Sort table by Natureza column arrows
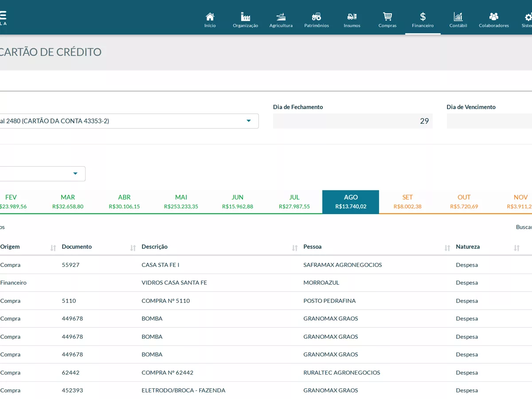The height and width of the screenshot is (399, 532). point(516,248)
